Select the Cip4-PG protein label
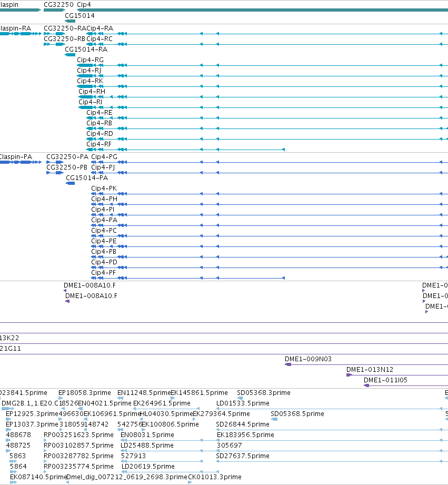Image resolution: width=448 pixels, height=485 pixels. coord(104,157)
